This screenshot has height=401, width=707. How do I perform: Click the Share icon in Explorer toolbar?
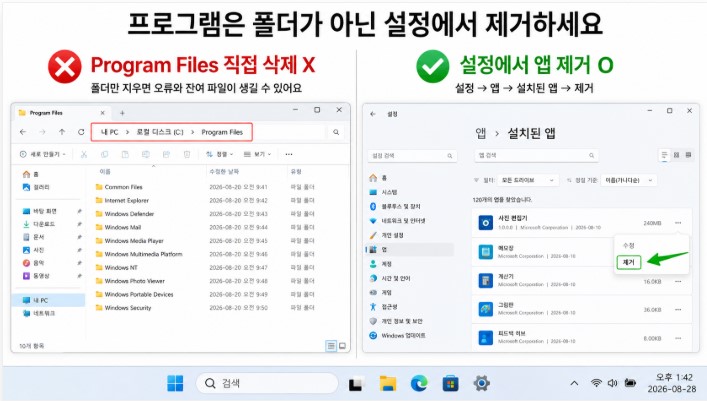(x=166, y=154)
